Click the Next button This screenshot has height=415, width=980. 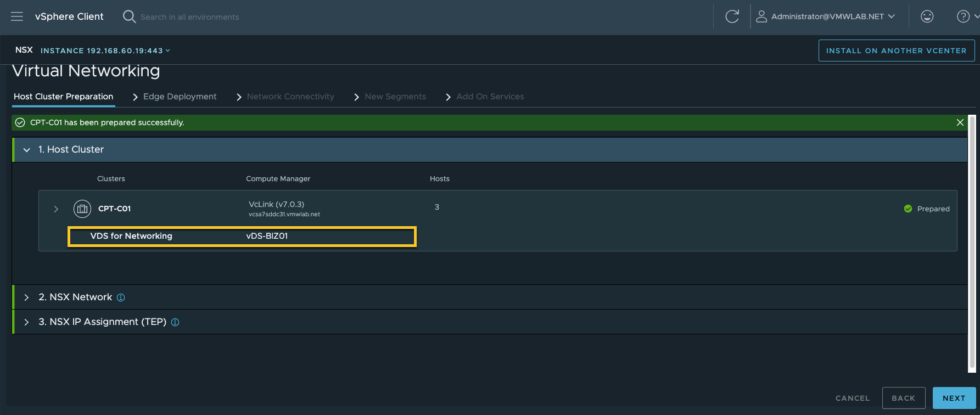954,398
